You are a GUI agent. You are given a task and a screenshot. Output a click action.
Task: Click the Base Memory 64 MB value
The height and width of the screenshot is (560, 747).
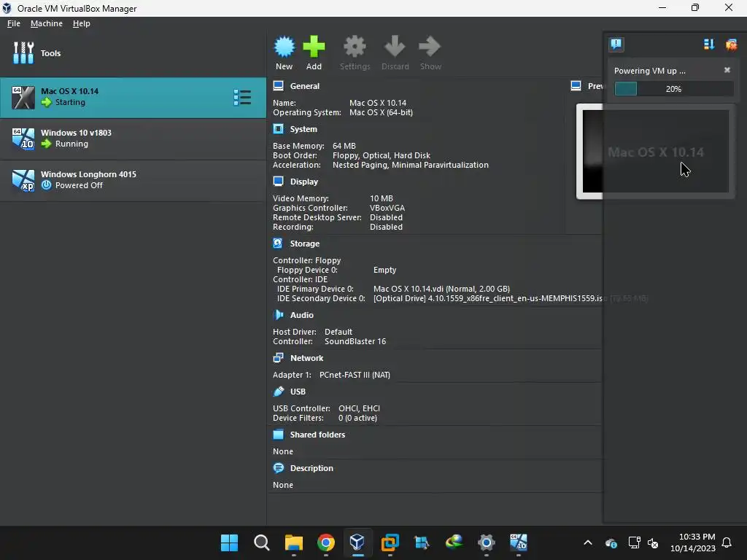[x=344, y=146]
